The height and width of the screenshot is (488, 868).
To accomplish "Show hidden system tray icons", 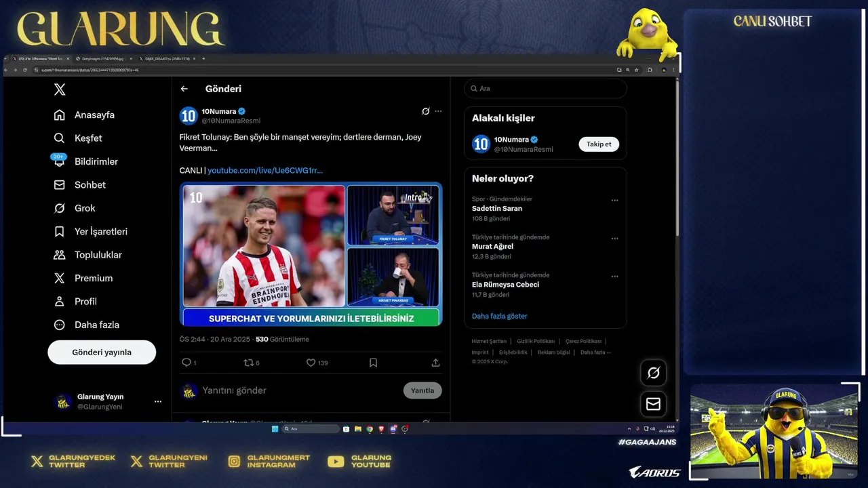I will (x=629, y=429).
